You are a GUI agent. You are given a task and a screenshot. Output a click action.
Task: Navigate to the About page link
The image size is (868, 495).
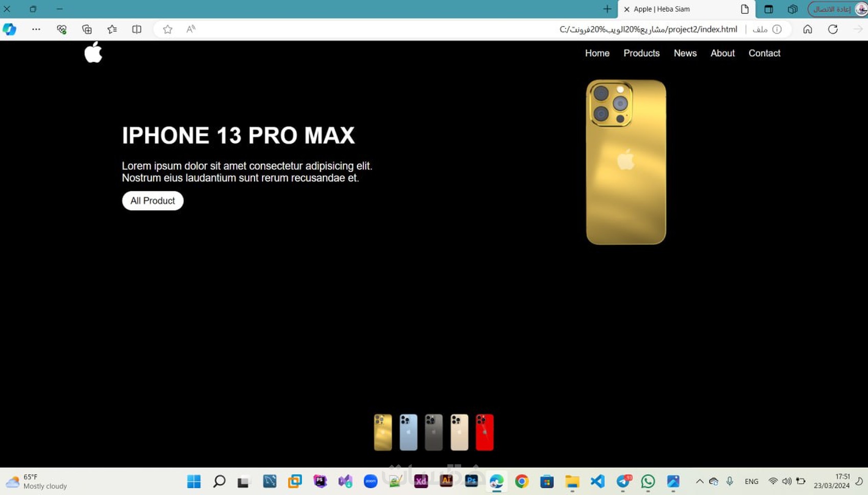[722, 53]
